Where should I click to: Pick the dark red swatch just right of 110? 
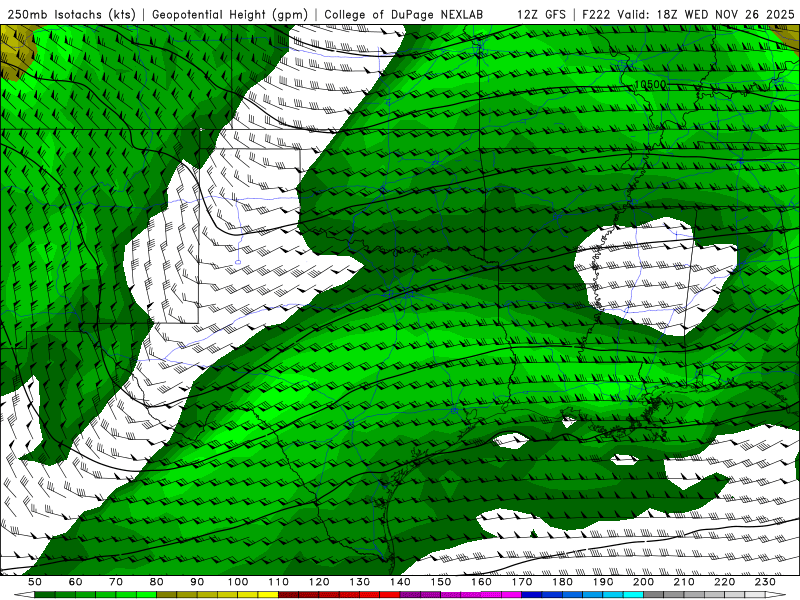click(289, 595)
